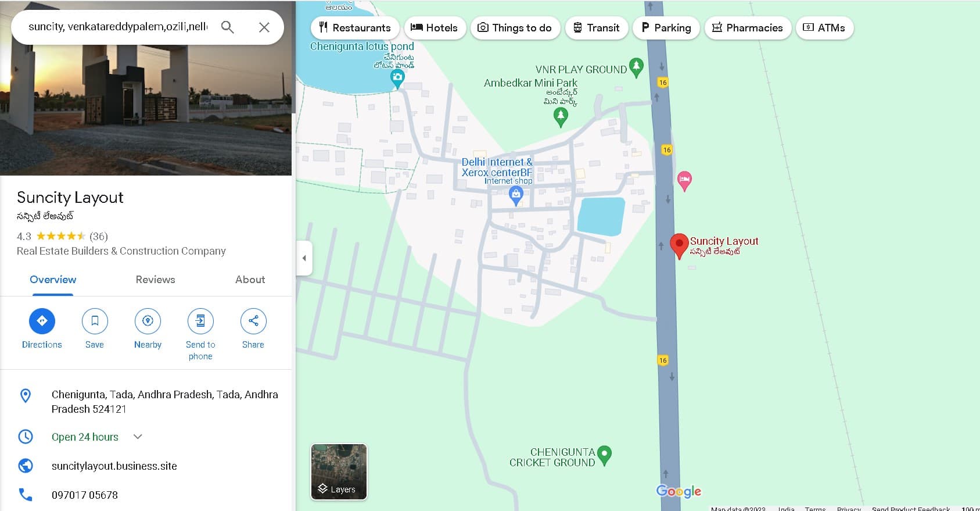Viewport: 980px width, 511px height.
Task: Expand the Open 24 hours dropdown
Action: [x=138, y=437]
